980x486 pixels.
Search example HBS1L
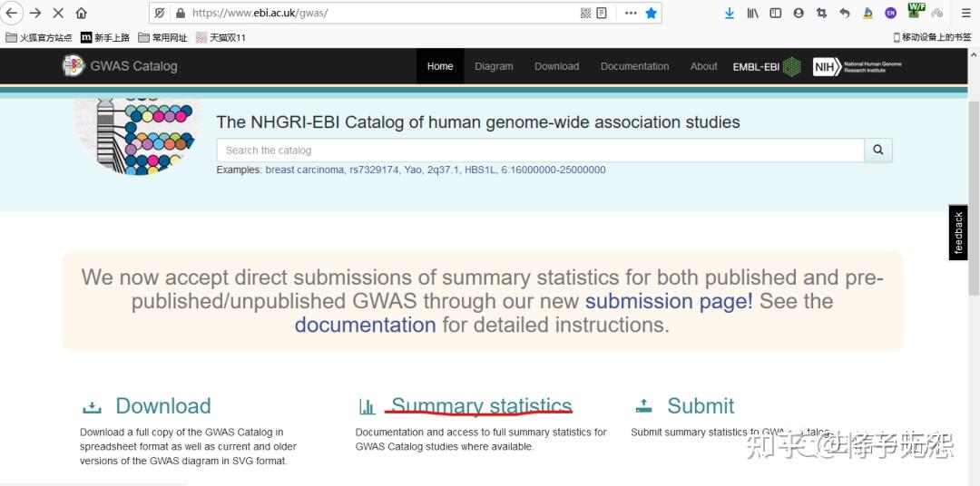click(x=479, y=170)
